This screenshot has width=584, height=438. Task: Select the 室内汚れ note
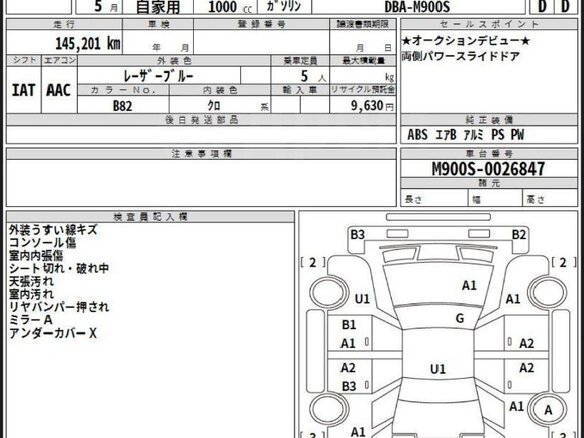31,294
